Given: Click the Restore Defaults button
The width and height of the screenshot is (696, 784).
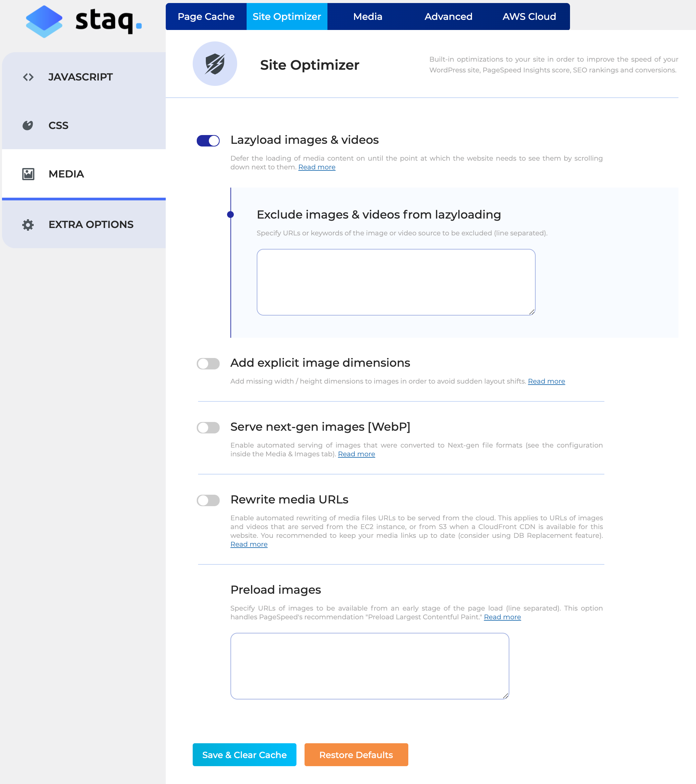Looking at the screenshot, I should click(356, 755).
